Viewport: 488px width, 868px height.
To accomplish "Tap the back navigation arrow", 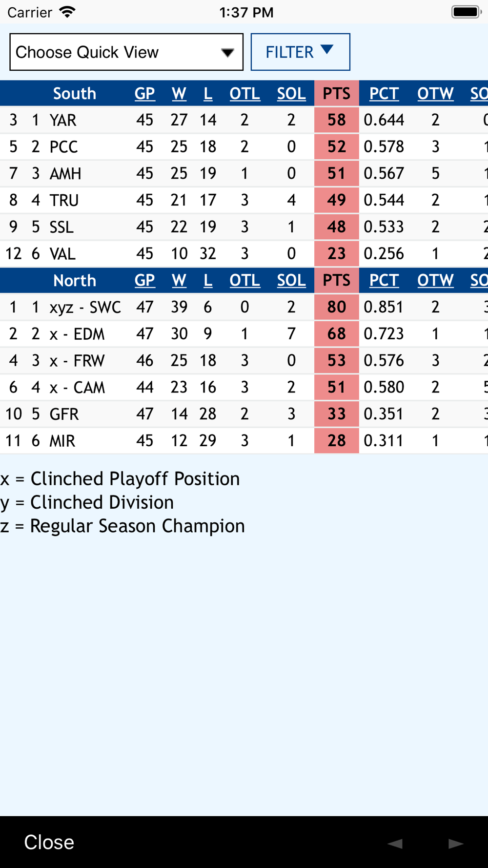I will (x=395, y=843).
